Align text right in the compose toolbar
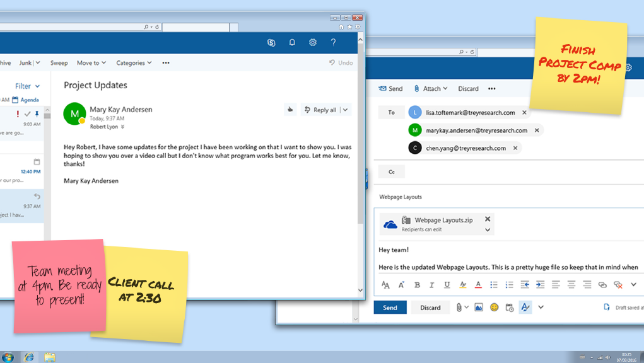This screenshot has width=644, height=363. click(x=587, y=285)
